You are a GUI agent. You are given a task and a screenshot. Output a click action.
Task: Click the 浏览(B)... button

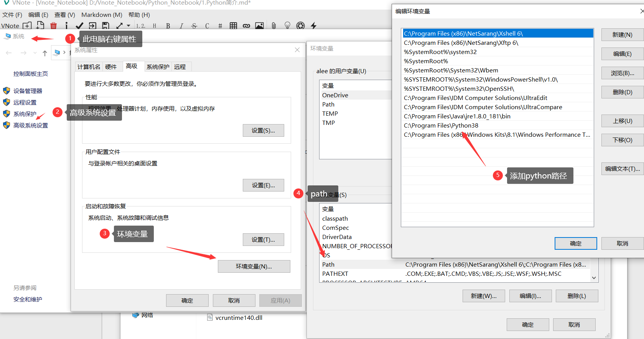[622, 73]
